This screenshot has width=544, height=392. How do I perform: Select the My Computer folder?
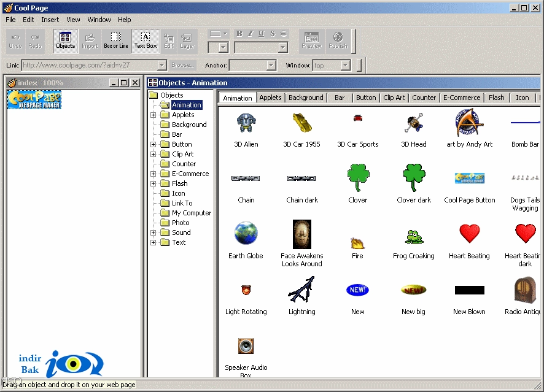191,213
